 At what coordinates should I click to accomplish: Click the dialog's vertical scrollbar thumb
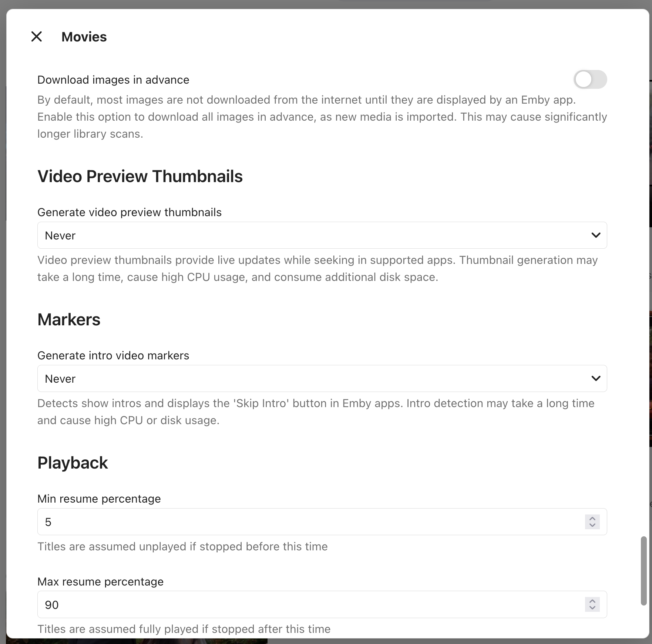644,571
